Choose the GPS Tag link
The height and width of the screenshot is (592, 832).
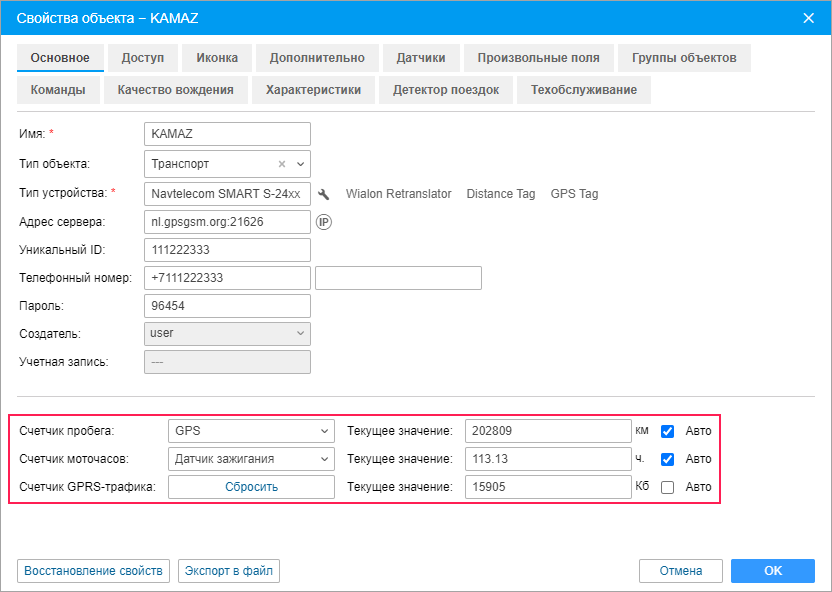574,194
